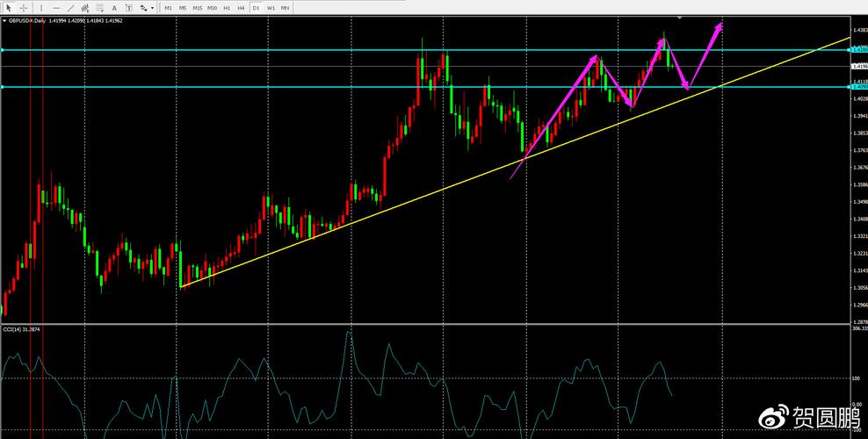Choose the vertical line drawing tool
This screenshot has width=868, height=439.
point(40,8)
